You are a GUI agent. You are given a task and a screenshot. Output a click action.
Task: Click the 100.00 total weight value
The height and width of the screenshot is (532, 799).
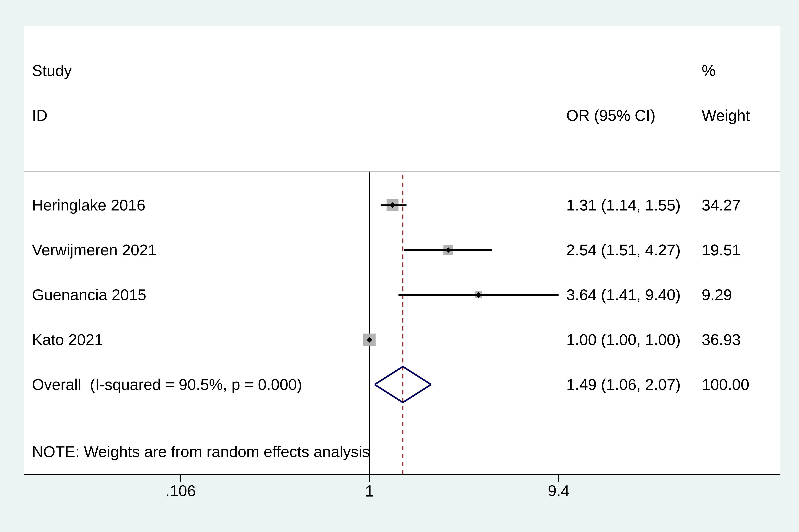click(x=725, y=385)
